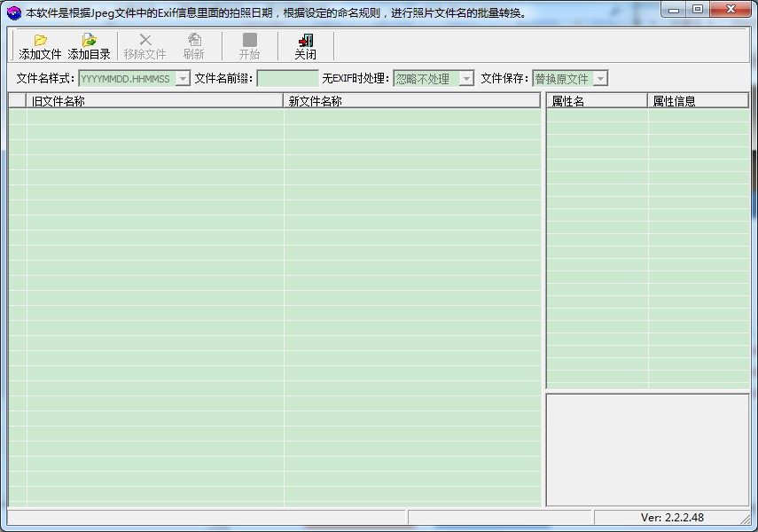Click the 旧文件名称 column header
The image size is (758, 532).
coord(154,101)
